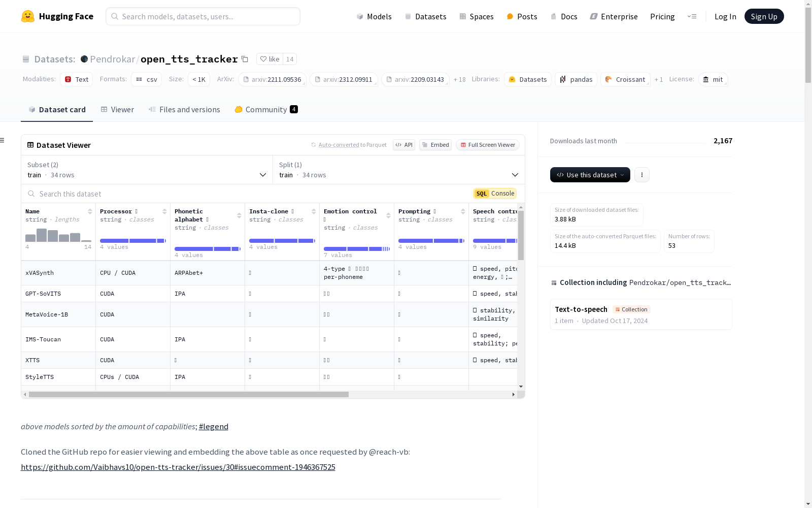Click the table's scroll-right arrow

coord(513,394)
